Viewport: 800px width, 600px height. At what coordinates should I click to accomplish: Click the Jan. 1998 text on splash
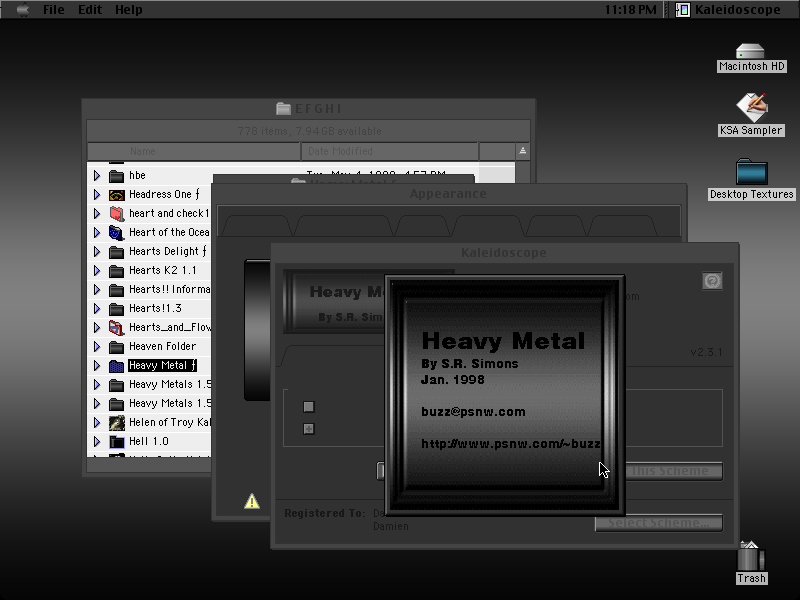tap(453, 380)
